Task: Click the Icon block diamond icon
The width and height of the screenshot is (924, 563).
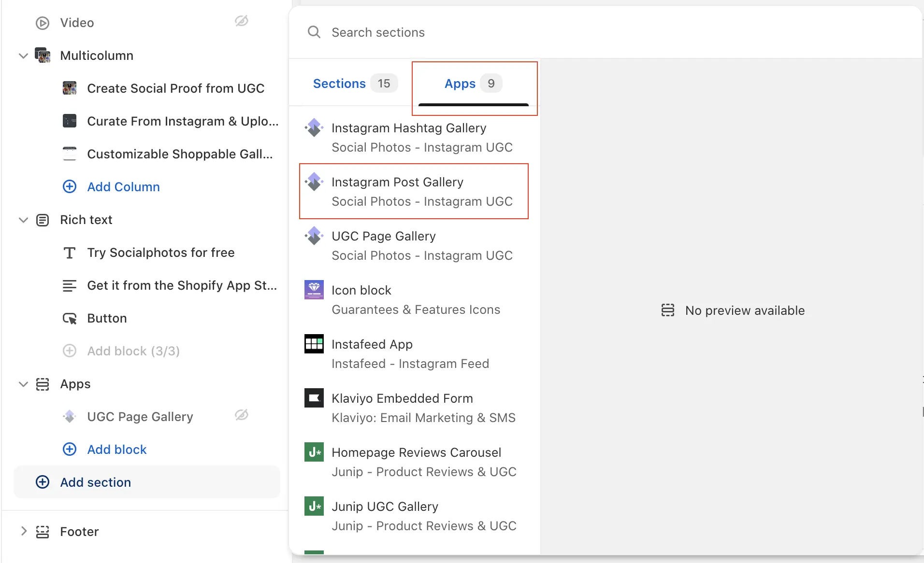Action: point(314,290)
